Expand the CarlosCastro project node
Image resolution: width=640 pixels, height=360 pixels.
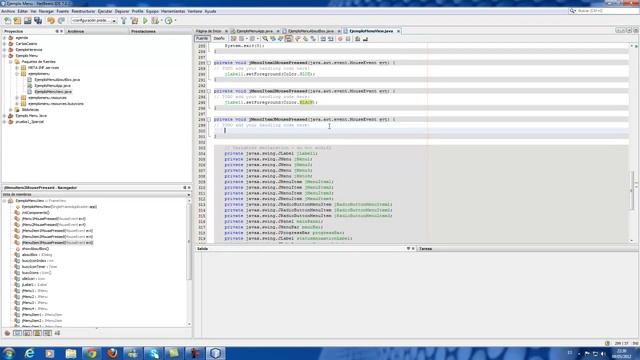(x=4, y=44)
